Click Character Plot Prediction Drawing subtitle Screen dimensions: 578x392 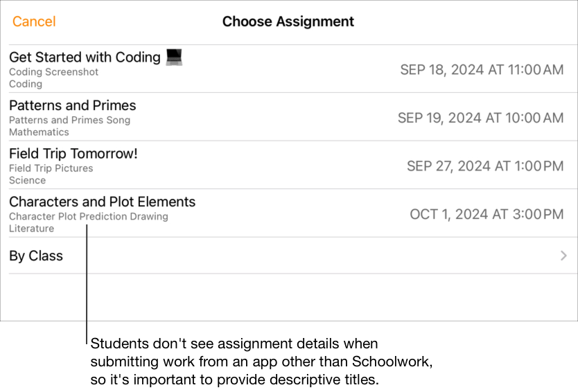tap(89, 216)
